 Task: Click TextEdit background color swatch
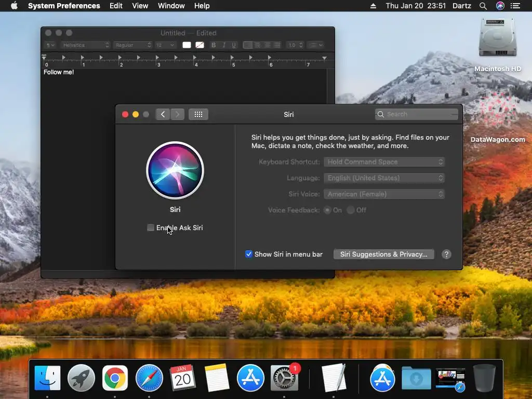[x=200, y=45]
